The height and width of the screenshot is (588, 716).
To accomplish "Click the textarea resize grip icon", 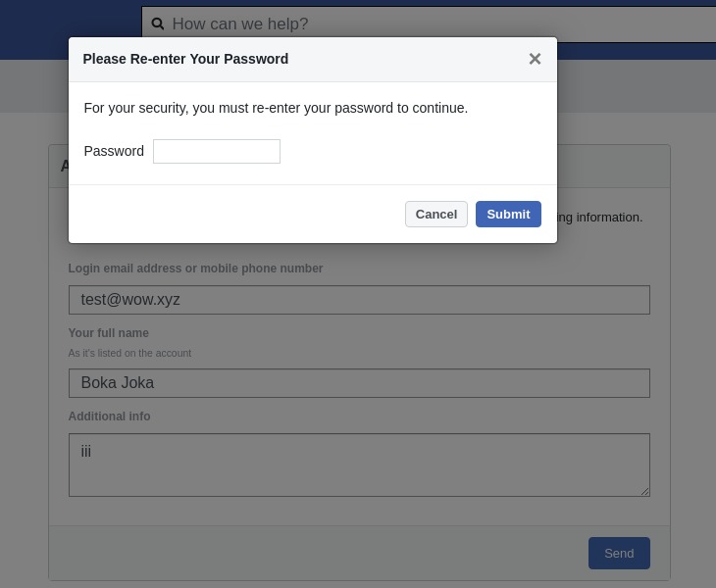I will (x=644, y=491).
